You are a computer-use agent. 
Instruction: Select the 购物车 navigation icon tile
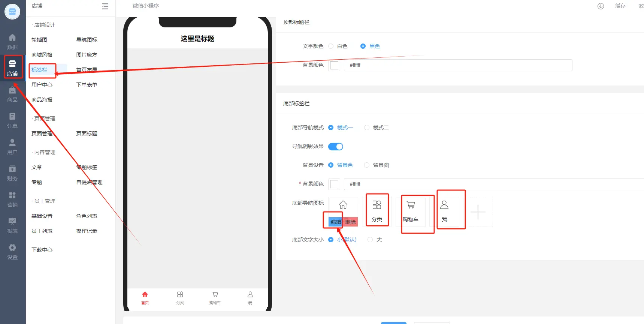(x=411, y=211)
